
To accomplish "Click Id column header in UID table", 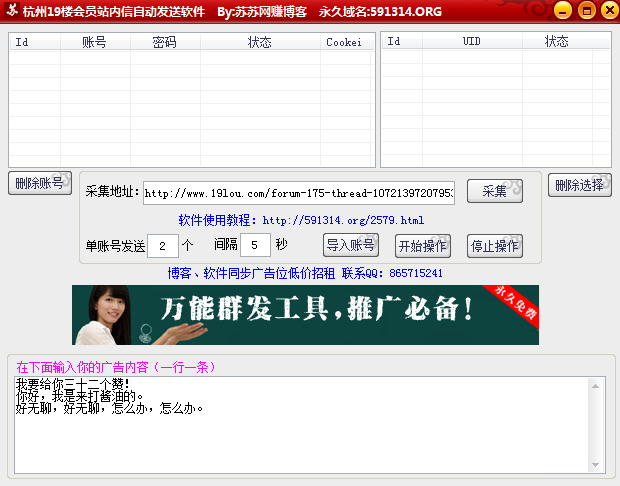I will pyautogui.click(x=402, y=41).
